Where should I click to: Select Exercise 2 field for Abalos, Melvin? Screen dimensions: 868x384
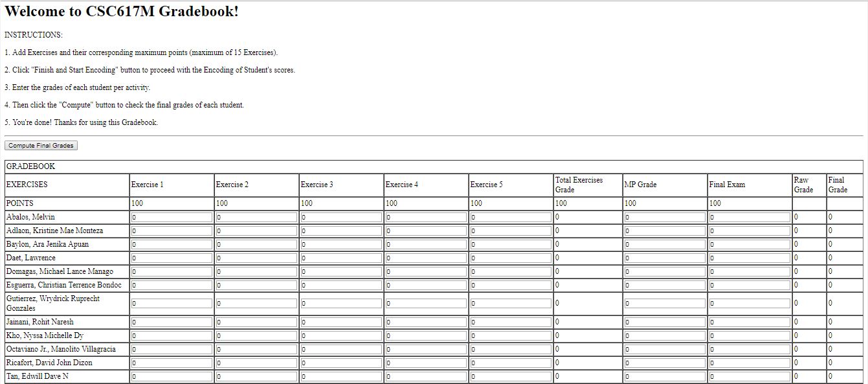point(256,218)
